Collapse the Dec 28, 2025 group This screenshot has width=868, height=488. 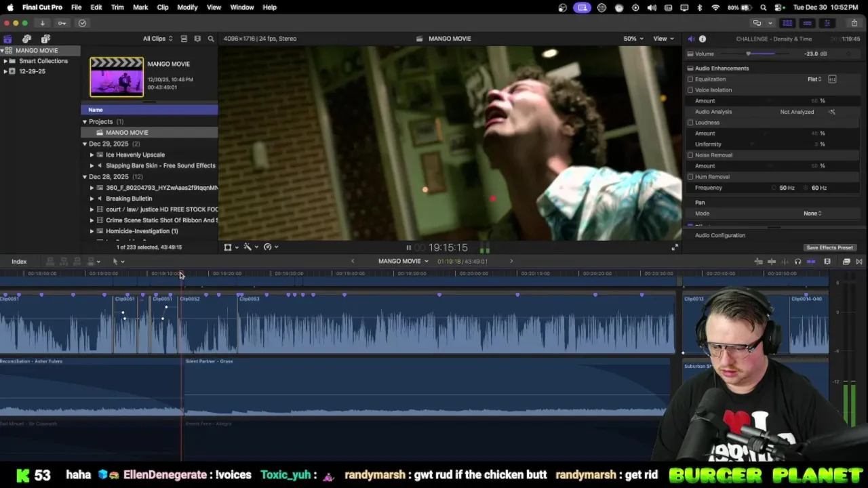click(x=85, y=177)
